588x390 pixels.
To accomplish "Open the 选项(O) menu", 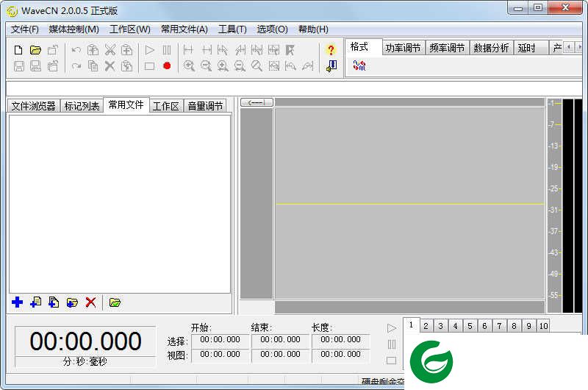I will pos(272,29).
